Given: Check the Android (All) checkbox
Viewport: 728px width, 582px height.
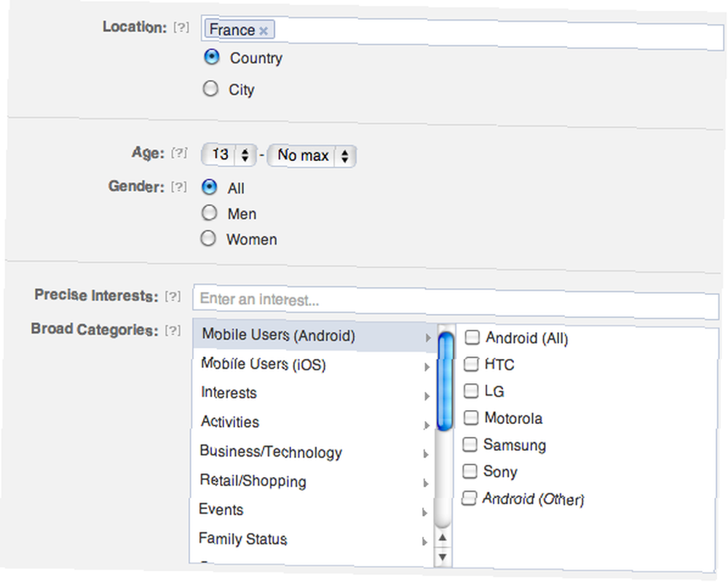Looking at the screenshot, I should (472, 337).
